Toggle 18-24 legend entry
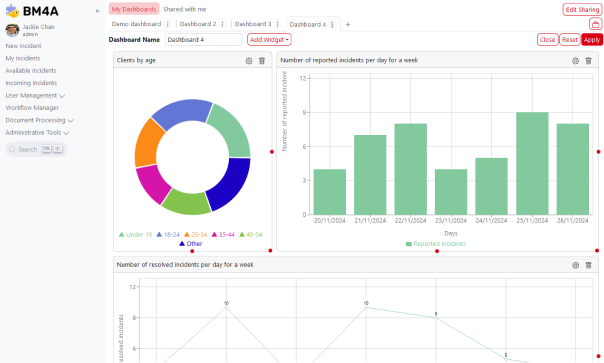Viewport: 604px width, 363px height. [x=168, y=234]
